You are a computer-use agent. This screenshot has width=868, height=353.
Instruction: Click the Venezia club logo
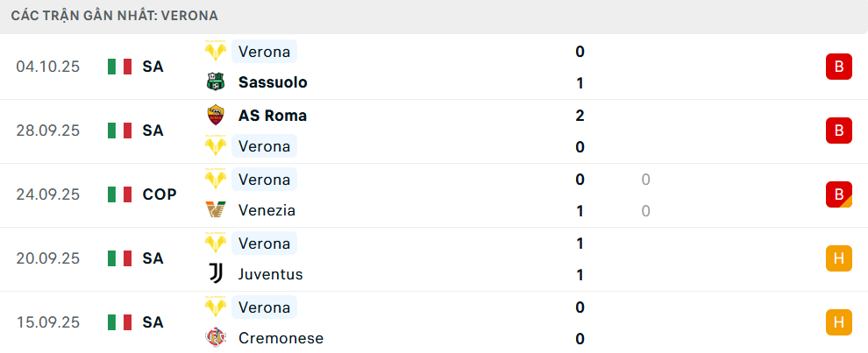[x=216, y=210]
